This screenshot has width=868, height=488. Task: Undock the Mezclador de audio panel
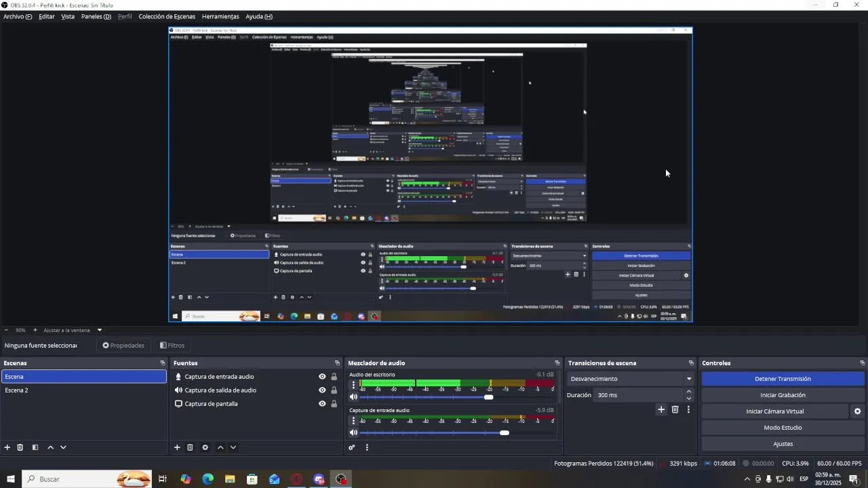point(557,363)
